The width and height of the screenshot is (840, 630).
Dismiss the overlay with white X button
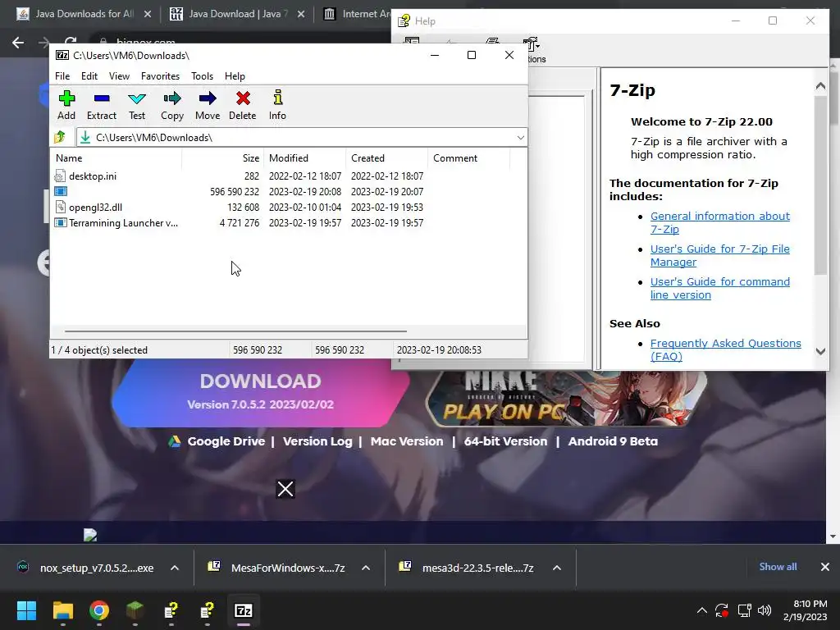point(285,489)
